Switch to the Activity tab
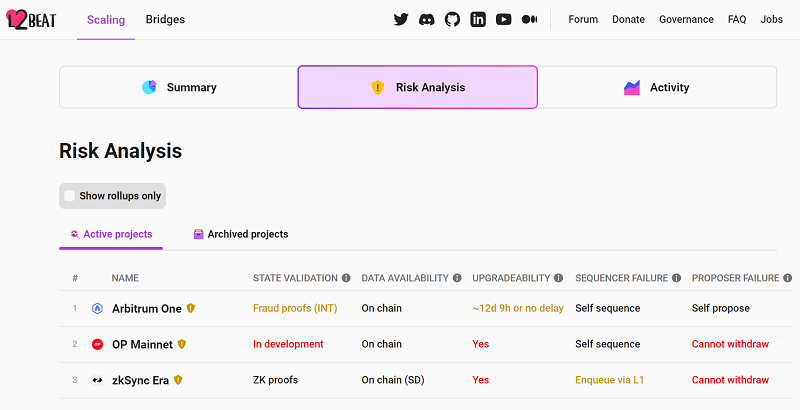 tap(657, 87)
